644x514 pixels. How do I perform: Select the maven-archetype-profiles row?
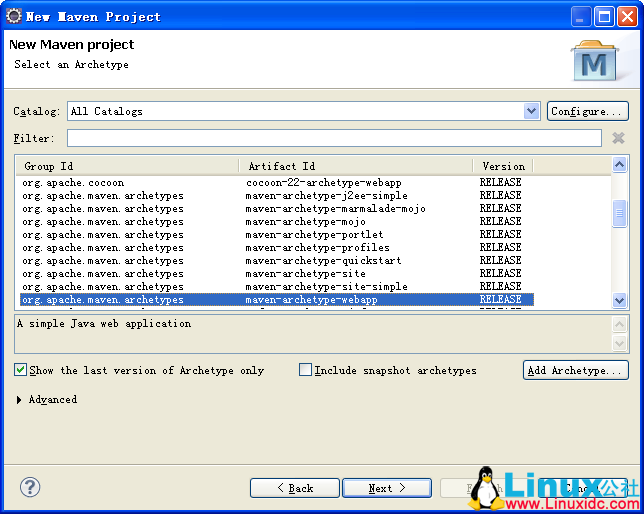277,248
